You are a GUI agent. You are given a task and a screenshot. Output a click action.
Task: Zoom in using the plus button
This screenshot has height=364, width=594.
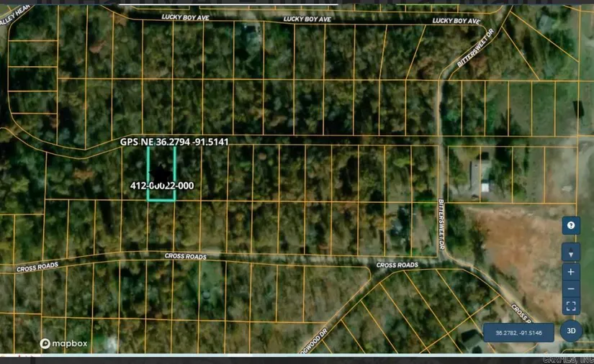pyautogui.click(x=570, y=272)
